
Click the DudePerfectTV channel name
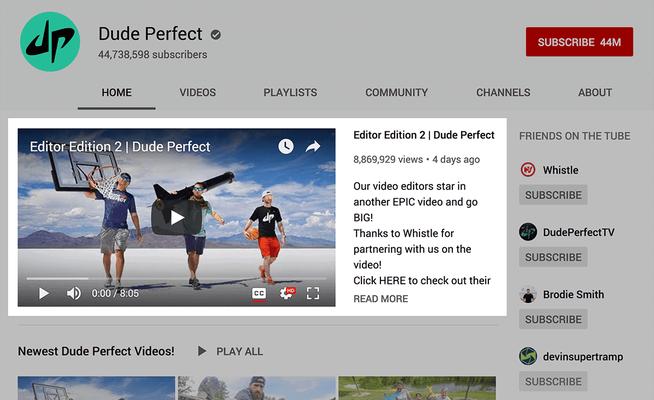point(579,232)
